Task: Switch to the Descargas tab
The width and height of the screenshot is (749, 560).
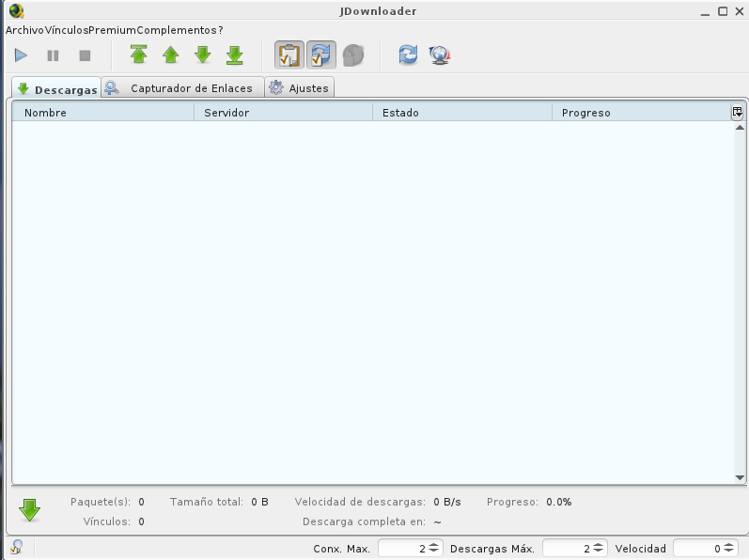Action: (x=56, y=89)
